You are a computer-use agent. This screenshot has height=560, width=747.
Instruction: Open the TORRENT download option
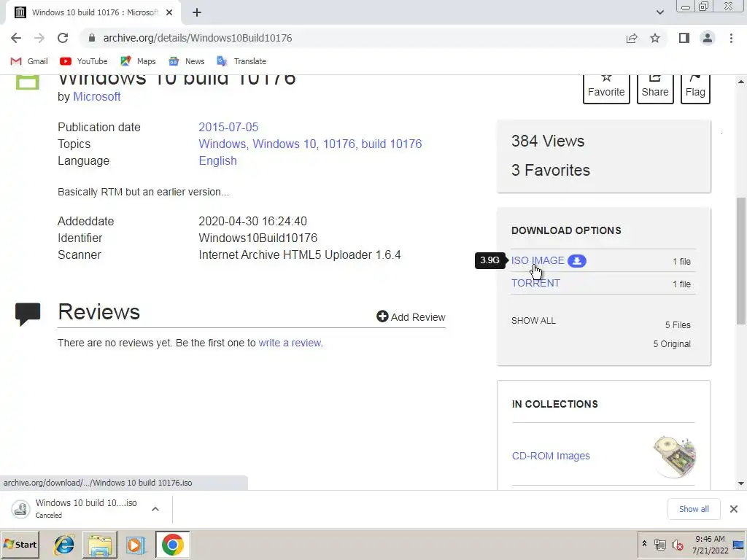tap(535, 283)
